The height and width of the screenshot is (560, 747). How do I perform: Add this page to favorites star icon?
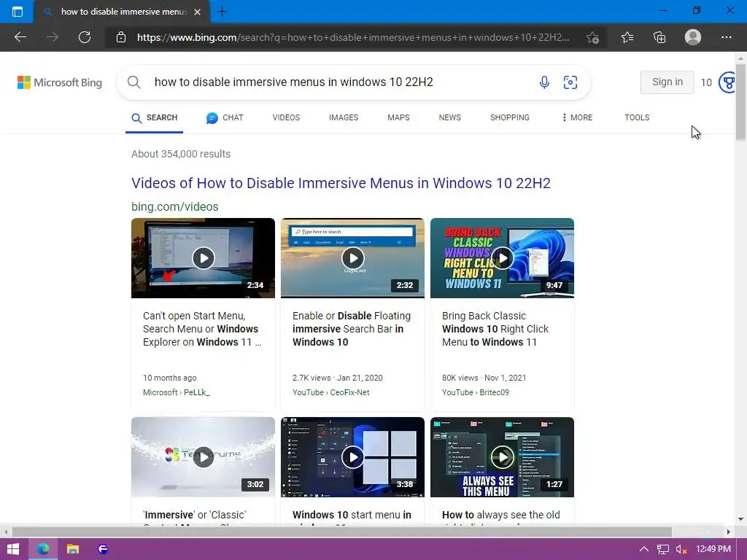592,37
